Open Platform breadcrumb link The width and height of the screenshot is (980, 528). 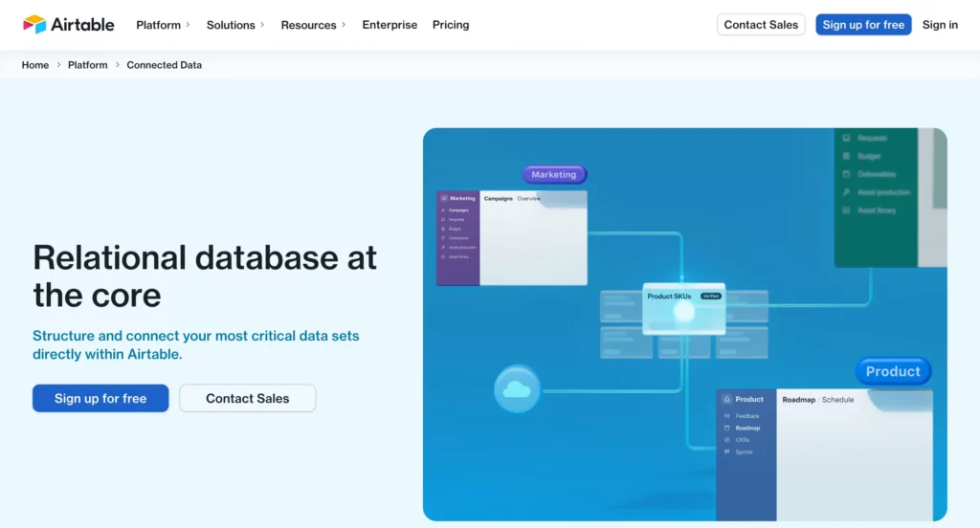click(x=87, y=65)
